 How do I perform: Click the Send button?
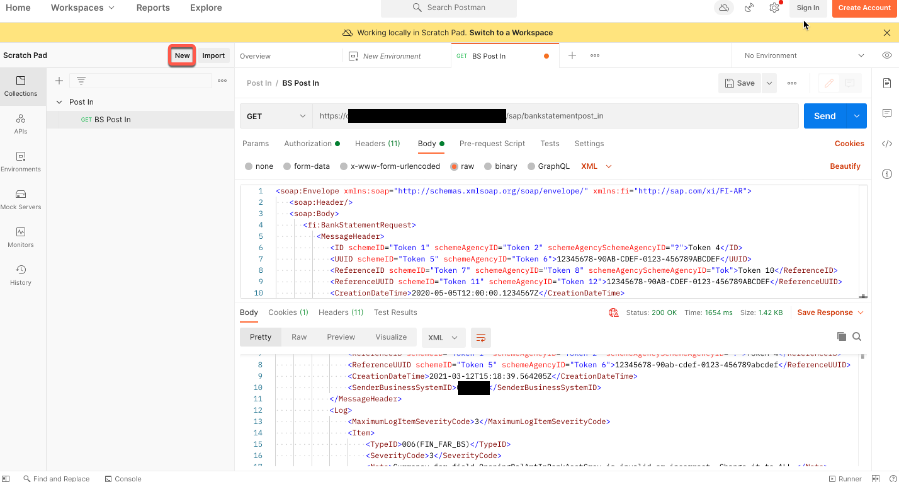[x=824, y=116]
